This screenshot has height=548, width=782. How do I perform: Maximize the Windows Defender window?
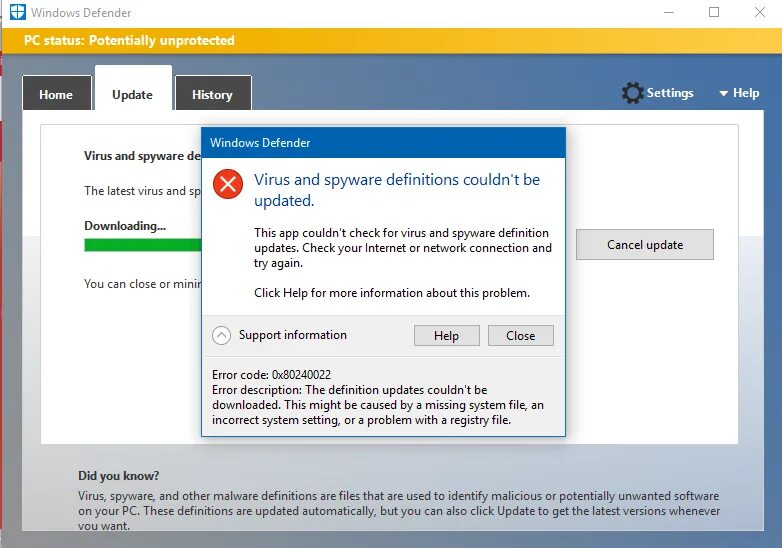coord(714,12)
